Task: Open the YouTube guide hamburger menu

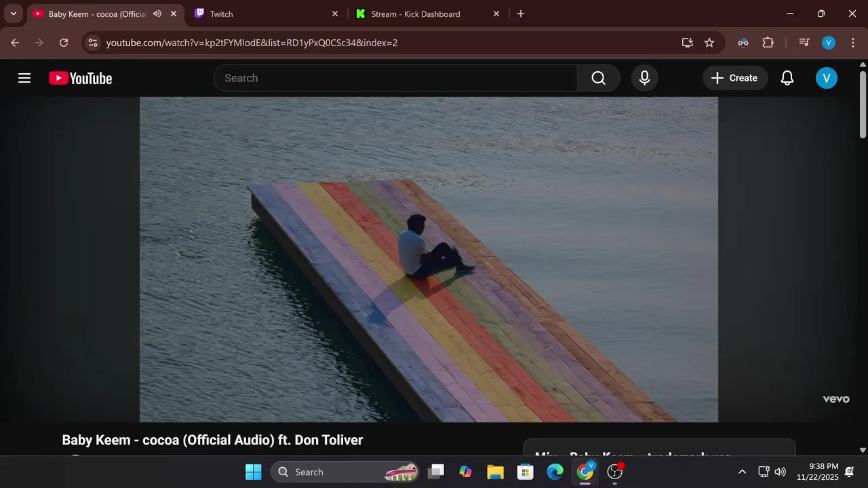Action: pos(24,78)
